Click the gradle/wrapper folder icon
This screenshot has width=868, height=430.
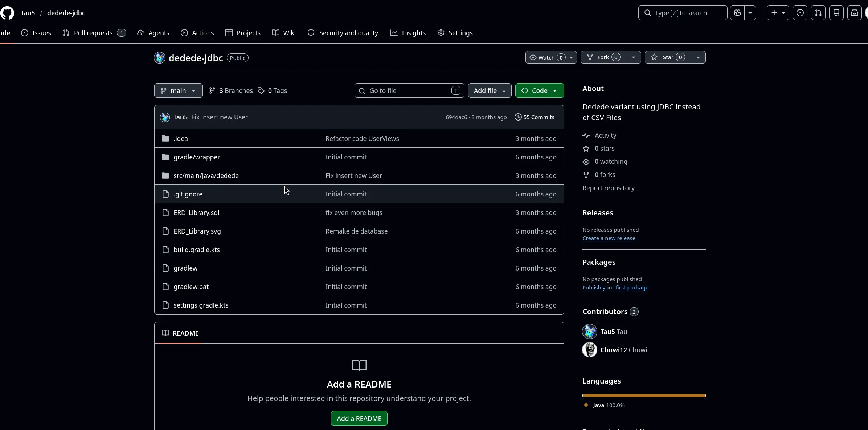pyautogui.click(x=165, y=157)
